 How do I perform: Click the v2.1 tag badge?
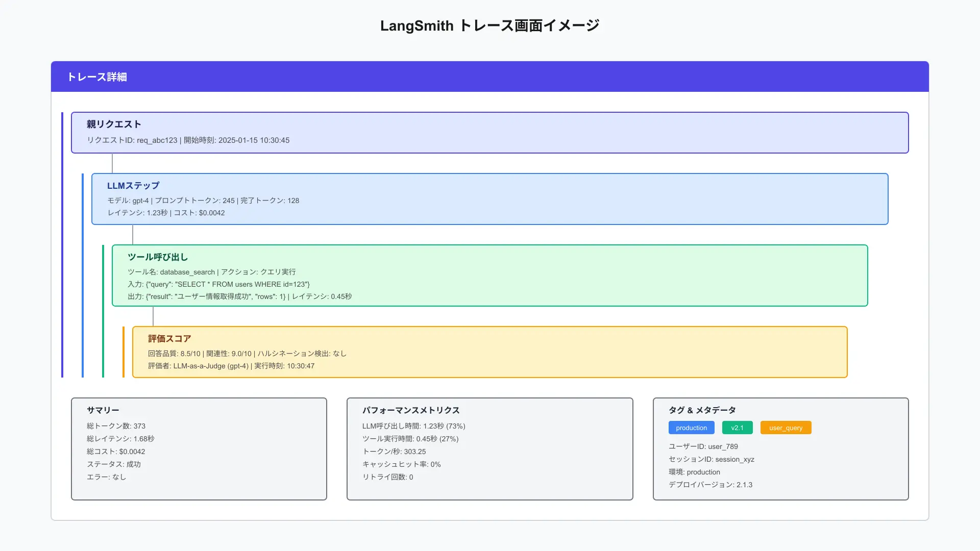(x=737, y=428)
